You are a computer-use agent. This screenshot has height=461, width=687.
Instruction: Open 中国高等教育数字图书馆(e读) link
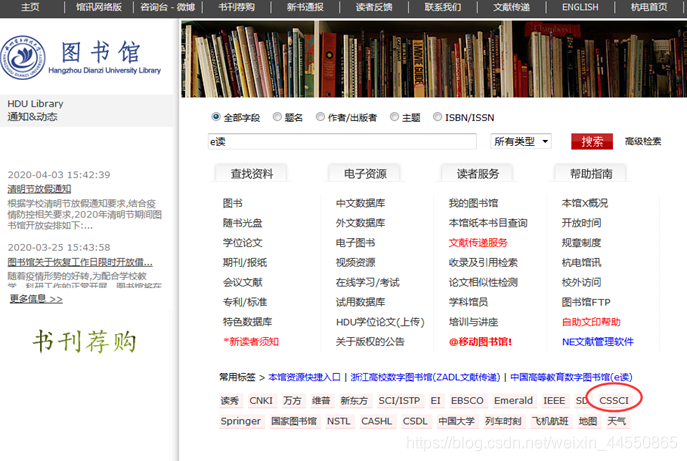pyautogui.click(x=571, y=377)
